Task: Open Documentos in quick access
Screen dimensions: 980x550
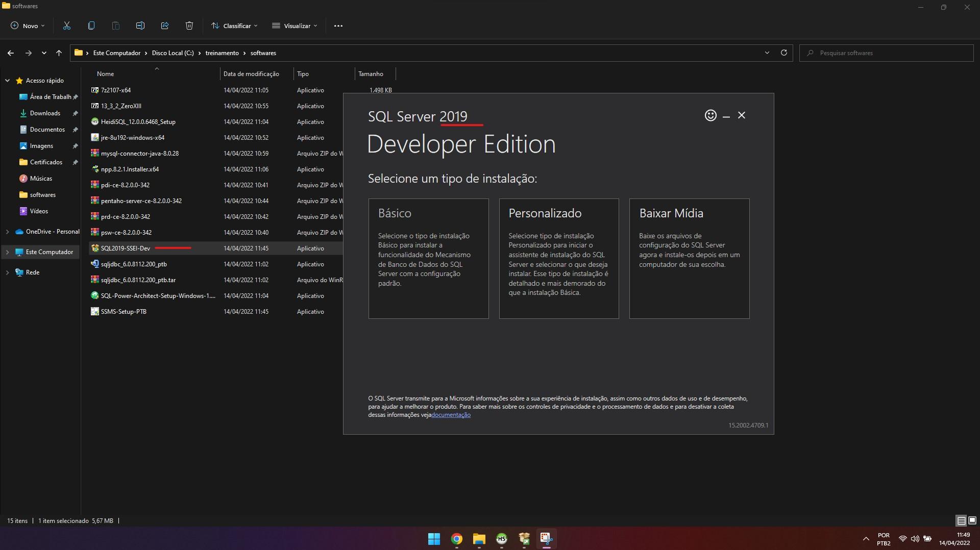Action: click(x=47, y=129)
